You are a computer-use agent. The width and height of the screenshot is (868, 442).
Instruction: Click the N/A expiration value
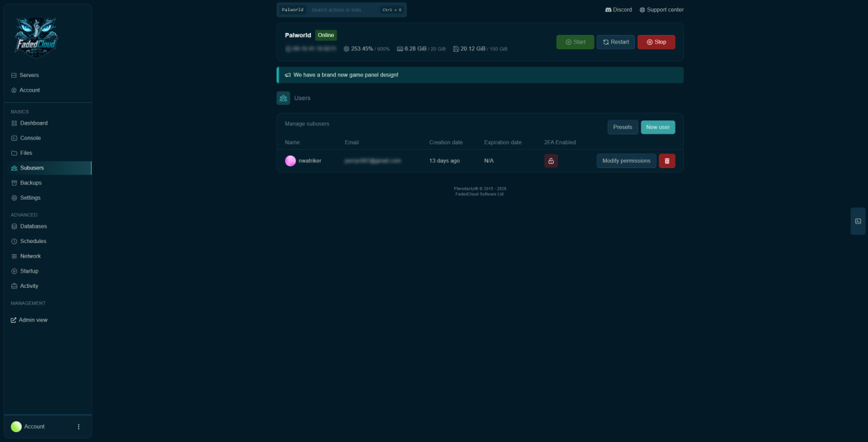489,161
